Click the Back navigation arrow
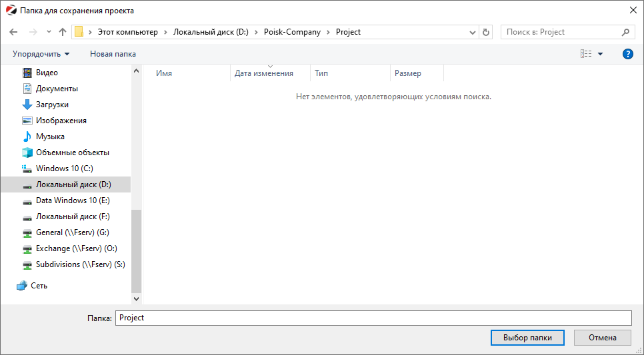644x355 pixels. [x=13, y=32]
